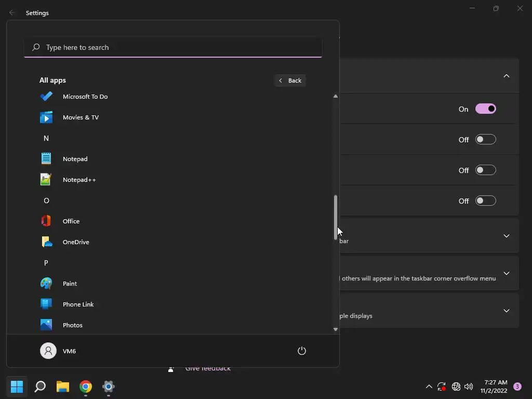Click Settings back arrow in title bar
The height and width of the screenshot is (399, 532).
pos(12,12)
